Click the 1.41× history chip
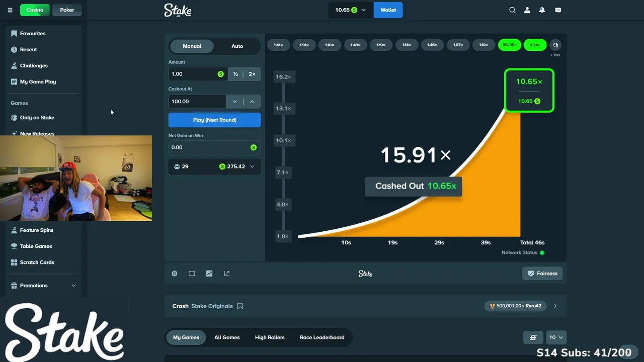The width and height of the screenshot is (644, 362). 278,45
